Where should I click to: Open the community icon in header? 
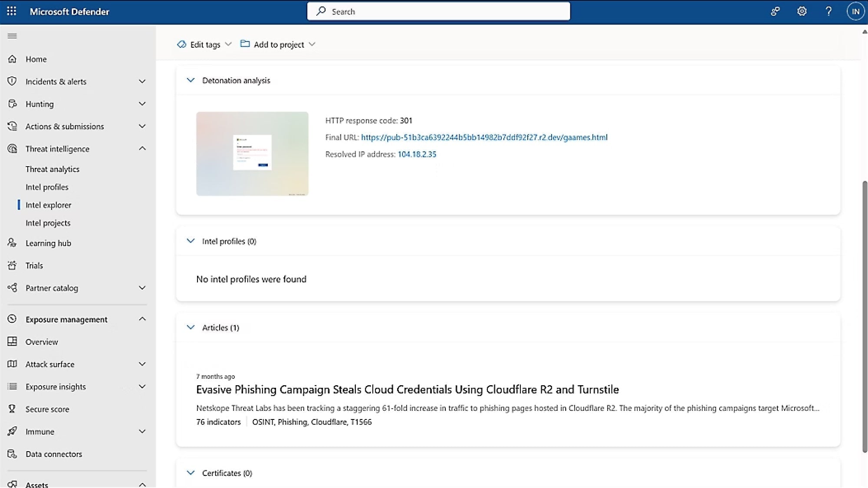point(775,11)
